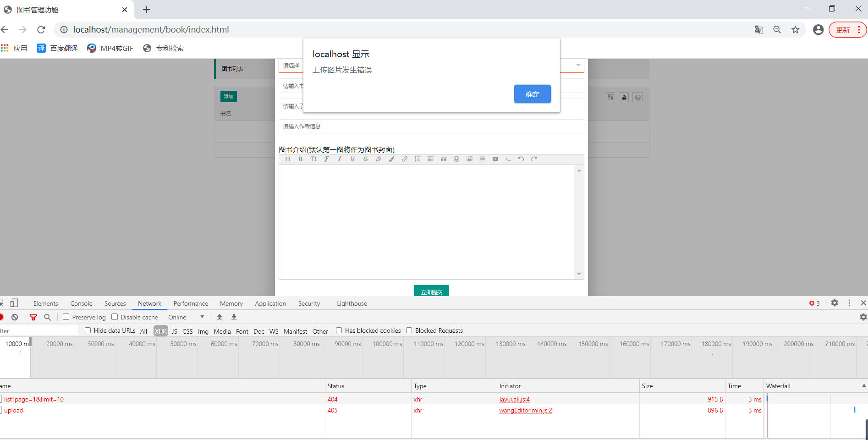Screen dimensions: 868x440
Task: Switch to the Application tab
Action: (270, 303)
